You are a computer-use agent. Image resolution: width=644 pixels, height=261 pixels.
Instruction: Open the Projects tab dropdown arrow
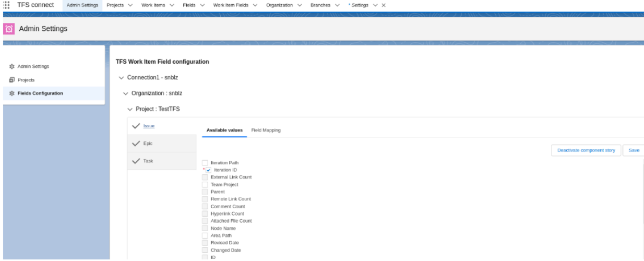129,5
